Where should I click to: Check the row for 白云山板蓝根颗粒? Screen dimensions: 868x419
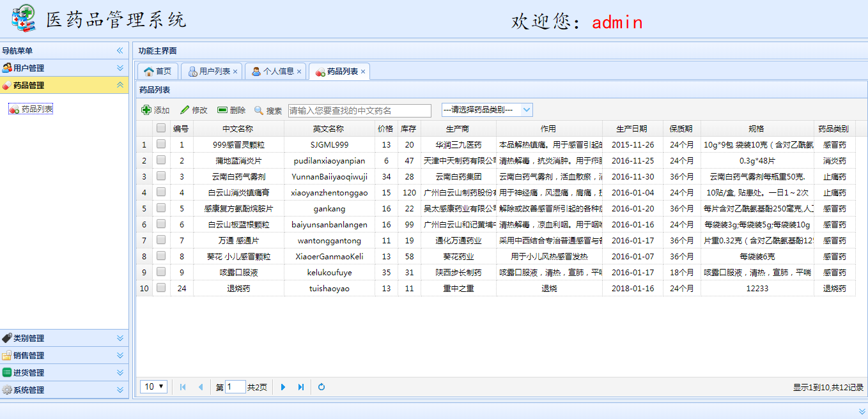(161, 224)
